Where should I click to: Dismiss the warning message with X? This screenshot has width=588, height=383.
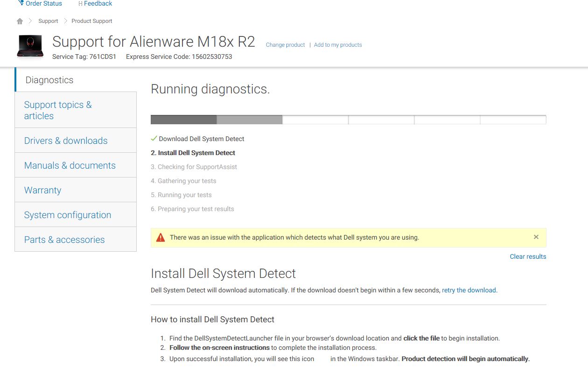[536, 237]
